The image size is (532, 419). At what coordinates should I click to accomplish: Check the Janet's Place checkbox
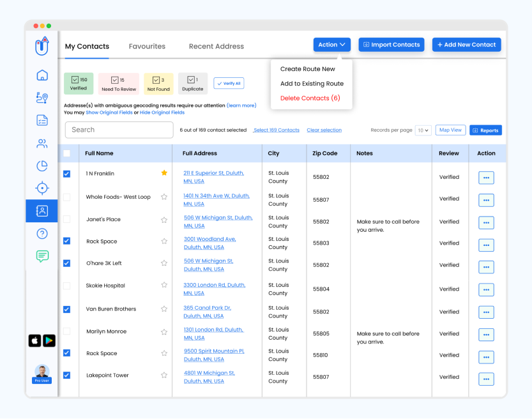pyautogui.click(x=67, y=220)
